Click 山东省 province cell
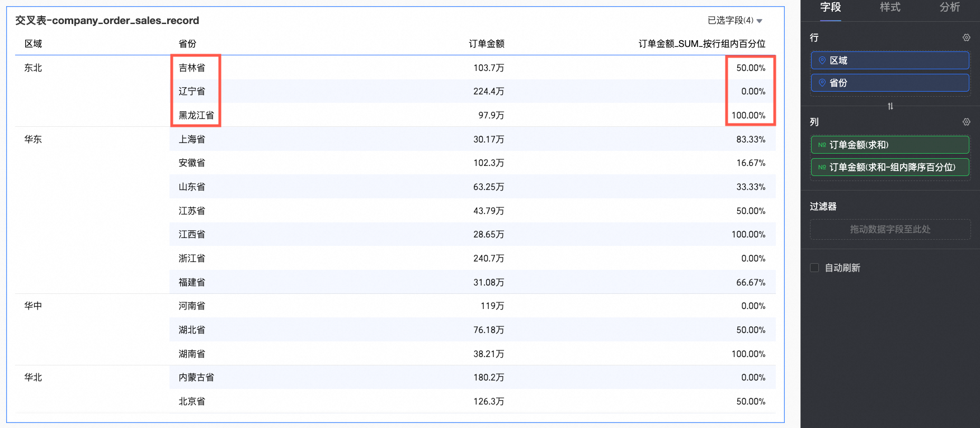The image size is (980, 428). tap(192, 187)
